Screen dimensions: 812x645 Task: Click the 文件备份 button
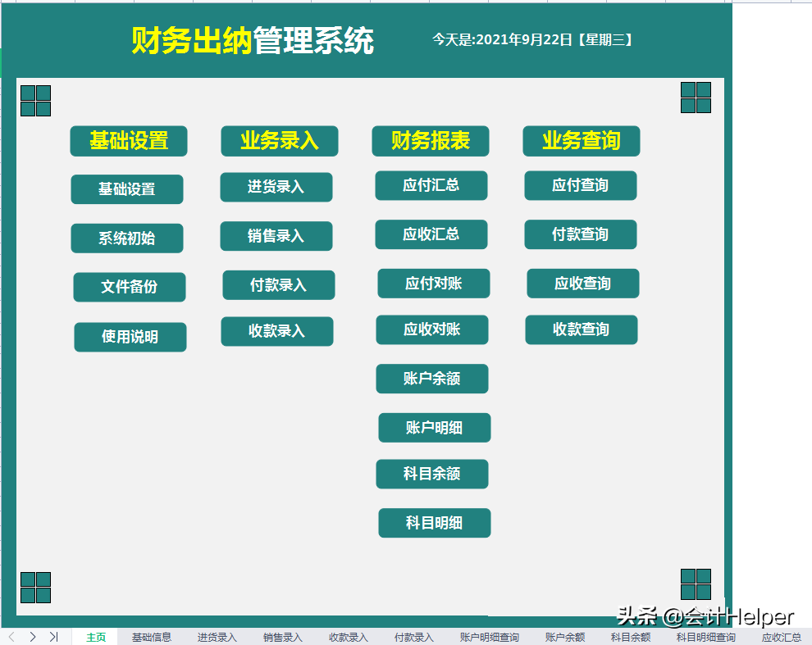tap(130, 287)
